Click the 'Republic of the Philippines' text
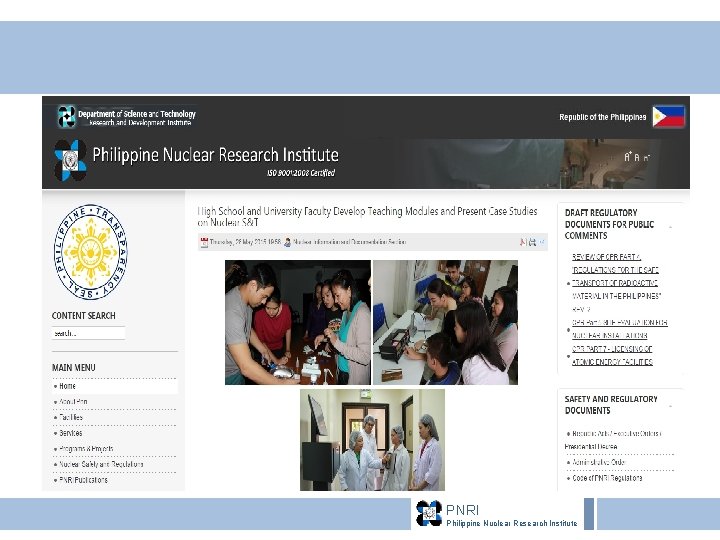The height and width of the screenshot is (540, 720). pyautogui.click(x=602, y=117)
